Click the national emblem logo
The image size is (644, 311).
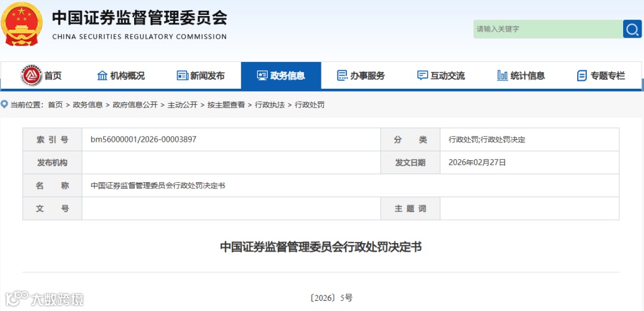pos(21,24)
